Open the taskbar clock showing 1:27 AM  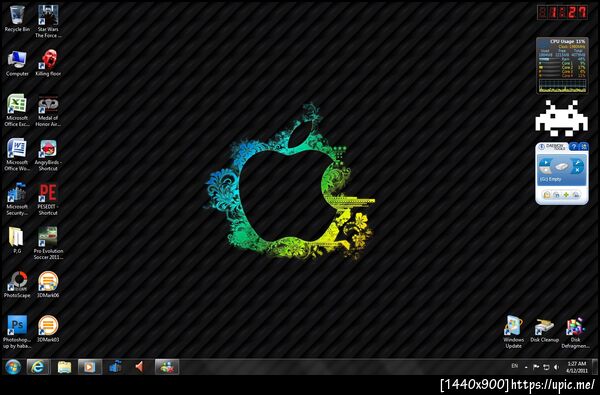pos(577,367)
